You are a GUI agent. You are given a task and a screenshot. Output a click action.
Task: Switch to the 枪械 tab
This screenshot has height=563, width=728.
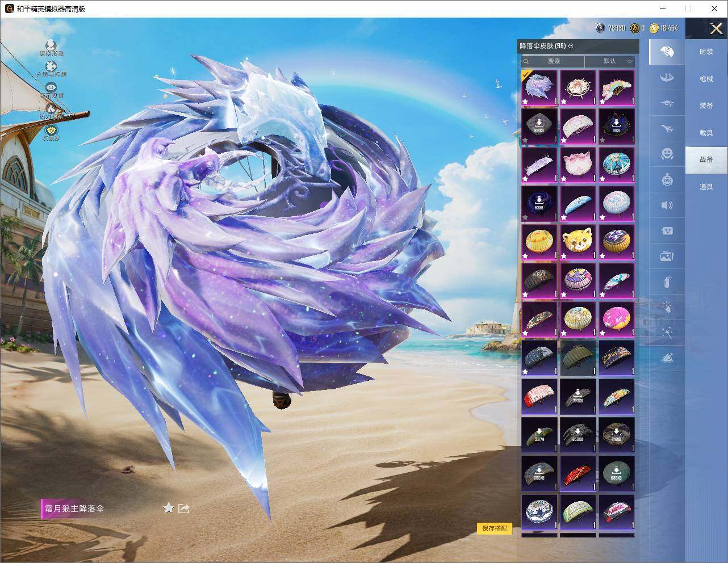tap(706, 79)
